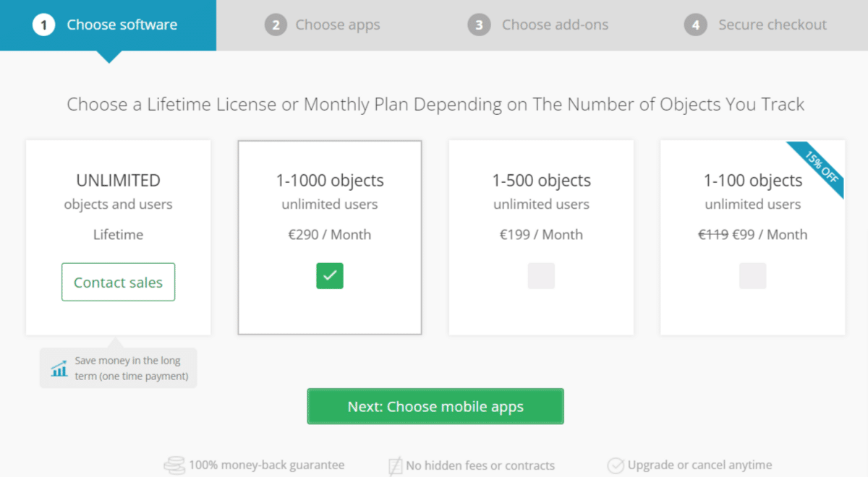Click the step 3 number circle
The height and width of the screenshot is (477, 868).
tap(479, 25)
